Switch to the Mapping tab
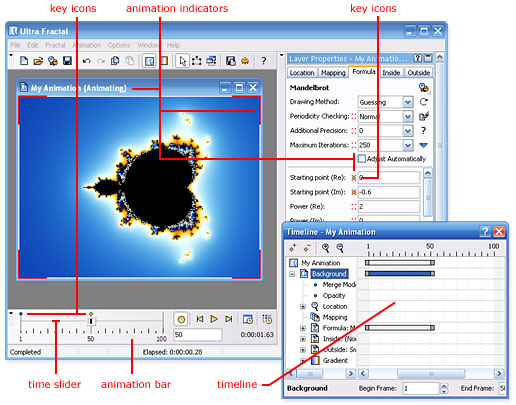The width and height of the screenshot is (516, 405). click(333, 73)
